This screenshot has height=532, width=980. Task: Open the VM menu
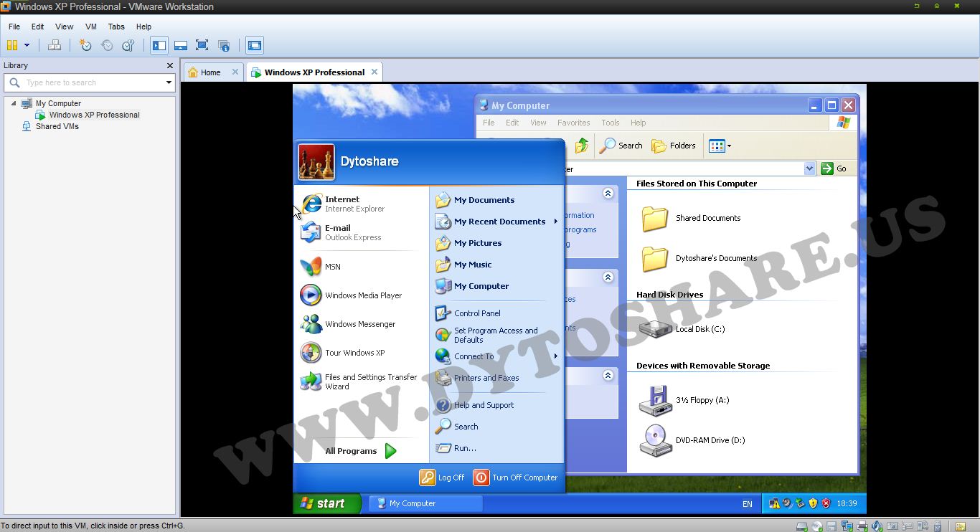91,27
